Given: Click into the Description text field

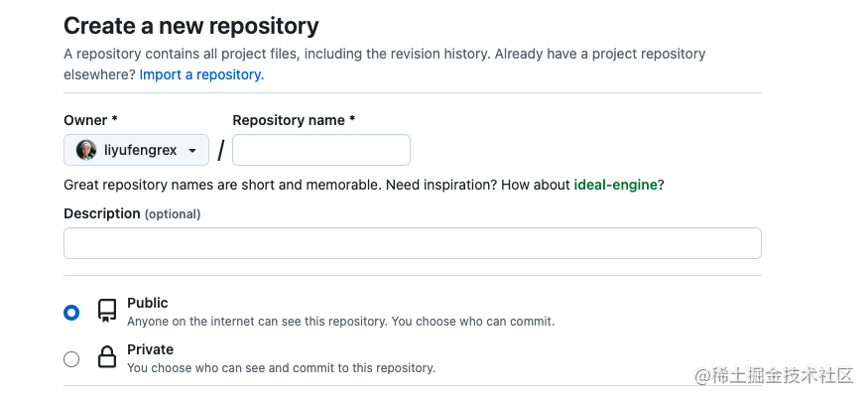Looking at the screenshot, I should [412, 243].
